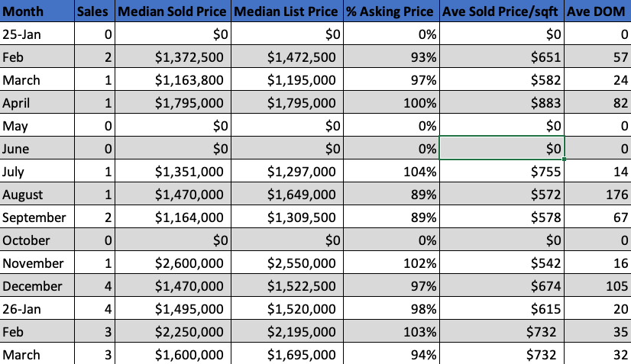Select the 25-Jan month cell
631x364 pixels.
pyautogui.click(x=37, y=34)
